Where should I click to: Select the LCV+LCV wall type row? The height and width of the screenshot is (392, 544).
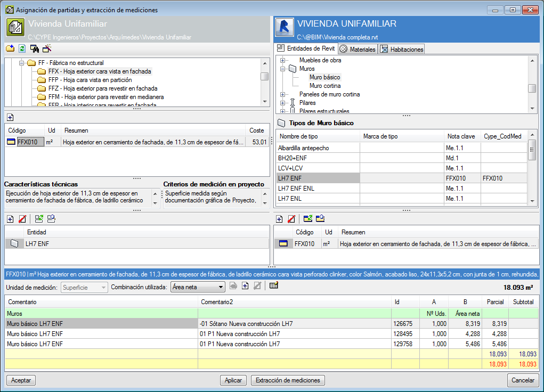tap(402, 168)
